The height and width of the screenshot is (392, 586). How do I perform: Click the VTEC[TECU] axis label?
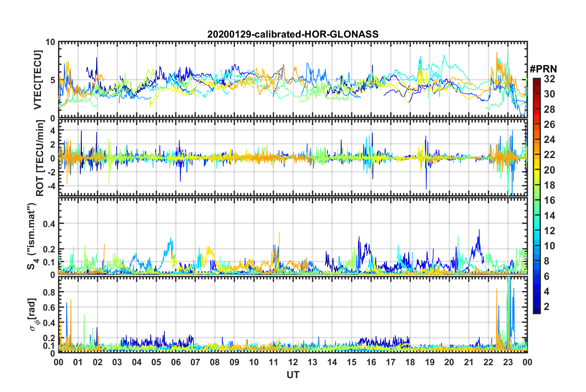click(38, 80)
